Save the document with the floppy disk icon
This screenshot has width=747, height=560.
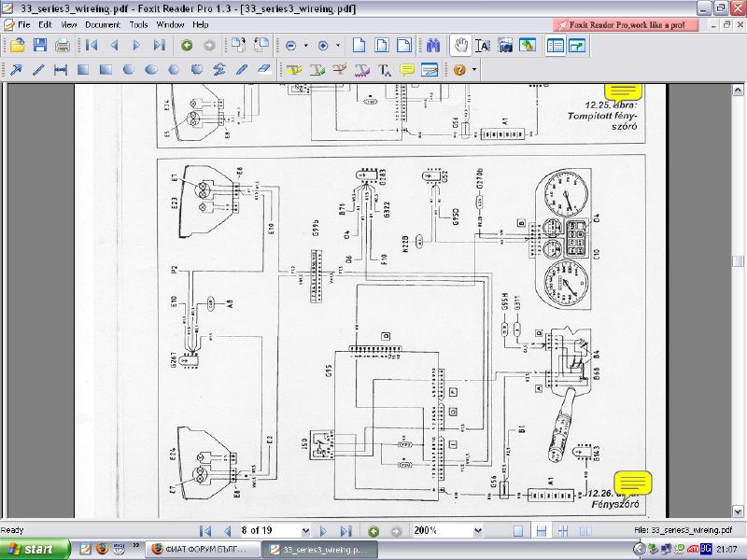coord(39,45)
